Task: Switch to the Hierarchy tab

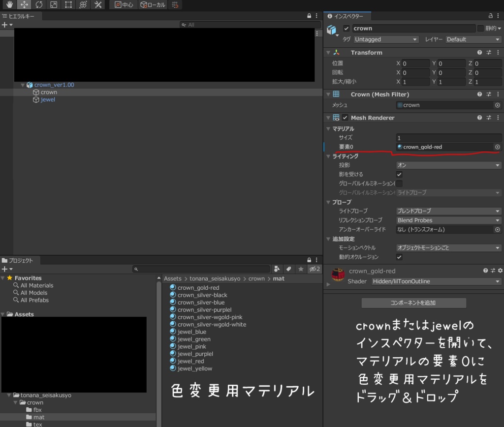Action: click(x=19, y=16)
